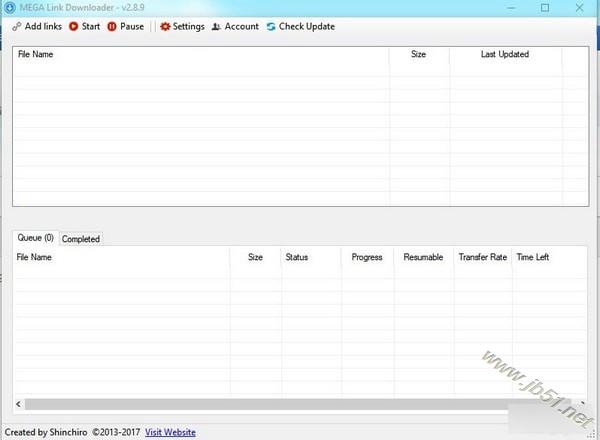Maximize the MEGA Link Downloader window
This screenshot has width=600, height=440.
point(545,8)
